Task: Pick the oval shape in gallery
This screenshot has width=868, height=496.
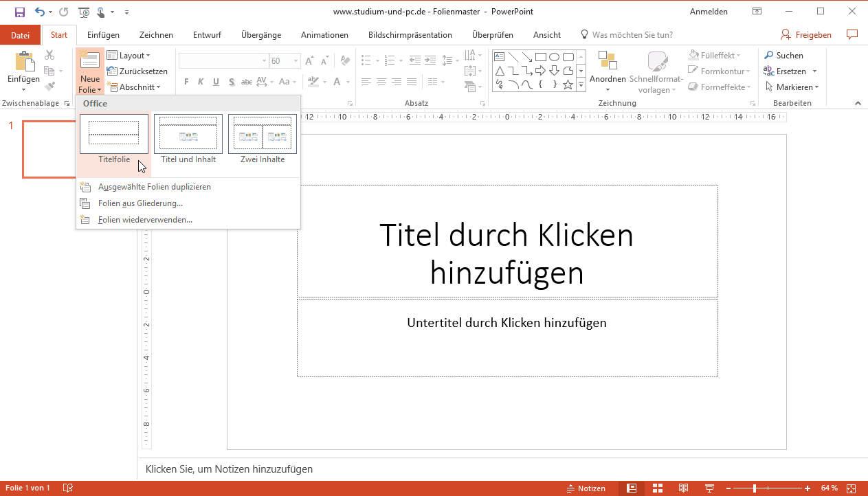Action: point(555,57)
